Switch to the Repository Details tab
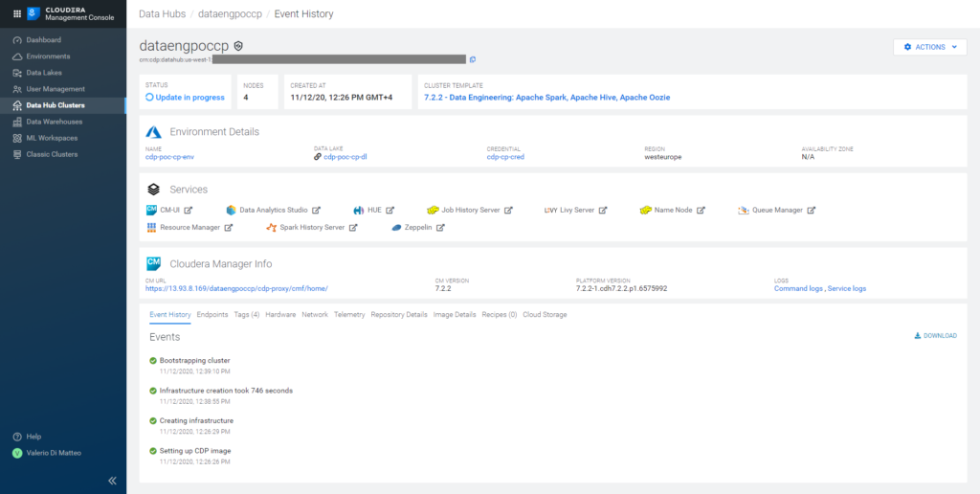The height and width of the screenshot is (494, 980). point(399,315)
